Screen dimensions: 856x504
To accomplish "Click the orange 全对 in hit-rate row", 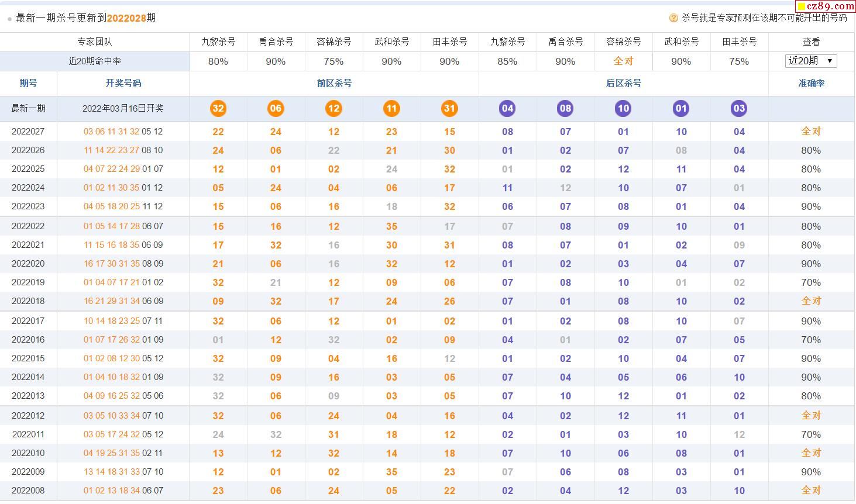I will [x=623, y=61].
